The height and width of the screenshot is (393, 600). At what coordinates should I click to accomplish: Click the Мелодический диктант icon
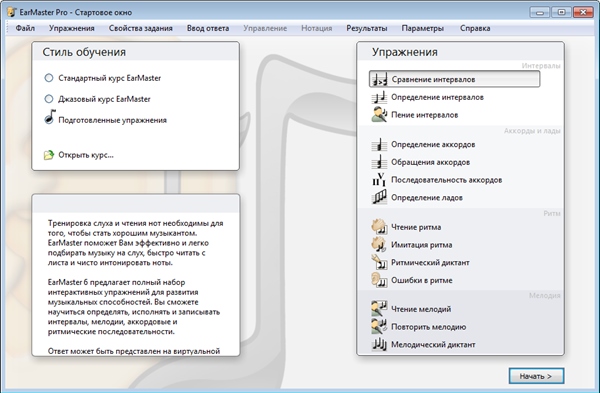[379, 344]
